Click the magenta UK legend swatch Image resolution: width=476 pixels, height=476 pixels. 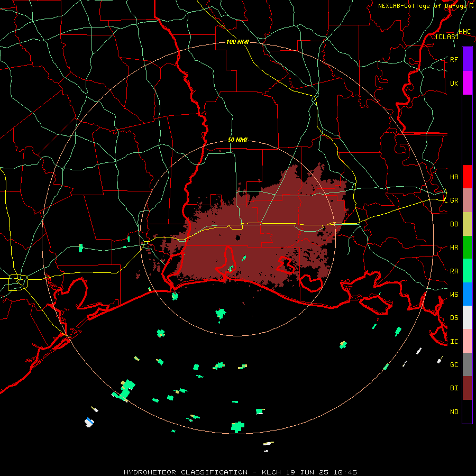coord(467,83)
